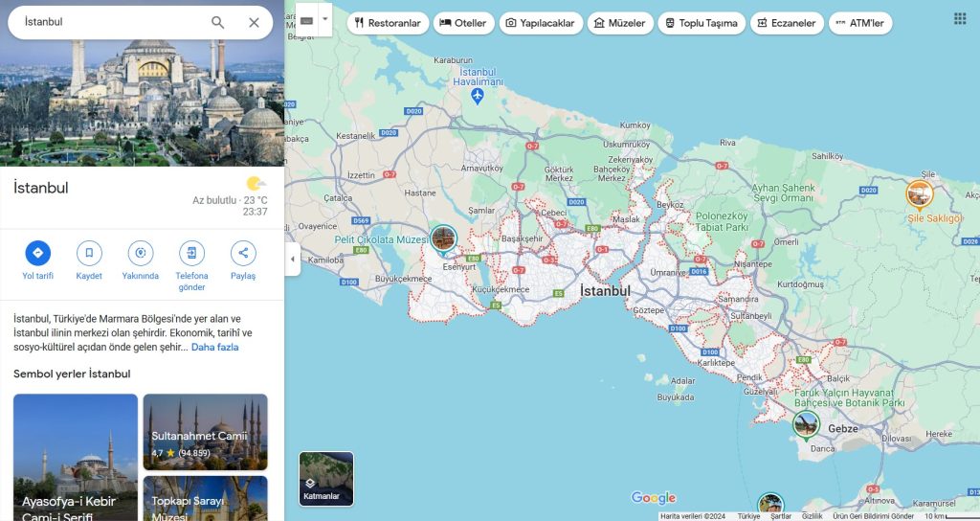Click the Başakşehir district label
The image size is (980, 521).
pyautogui.click(x=522, y=238)
